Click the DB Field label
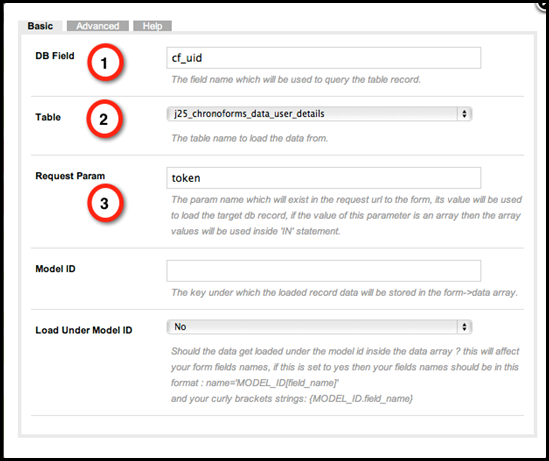549x461 pixels. pyautogui.click(x=55, y=56)
